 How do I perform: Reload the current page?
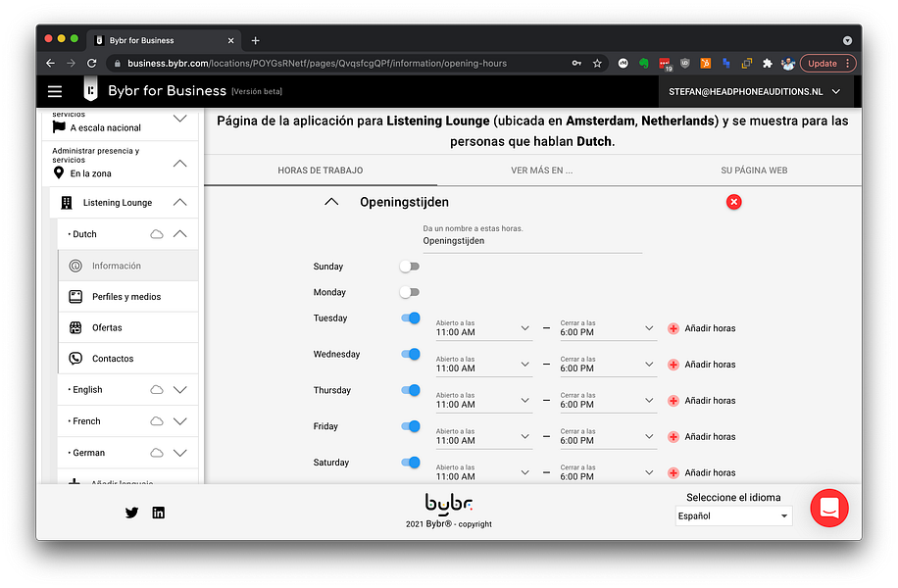(91, 64)
